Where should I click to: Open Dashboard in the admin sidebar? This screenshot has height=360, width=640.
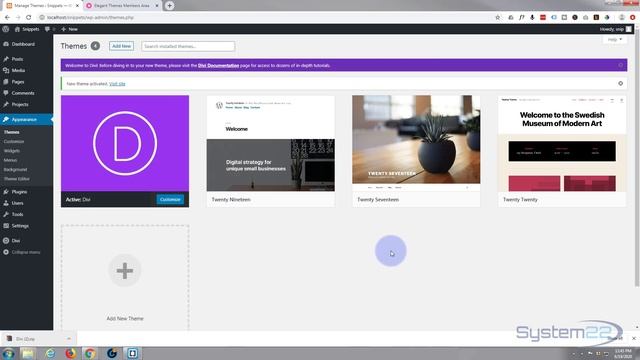coord(23,44)
